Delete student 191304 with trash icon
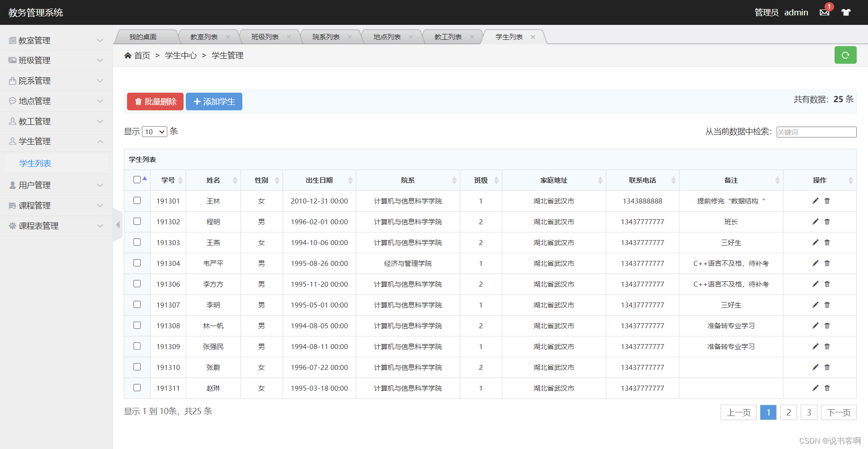The width and height of the screenshot is (868, 449). pos(827,263)
